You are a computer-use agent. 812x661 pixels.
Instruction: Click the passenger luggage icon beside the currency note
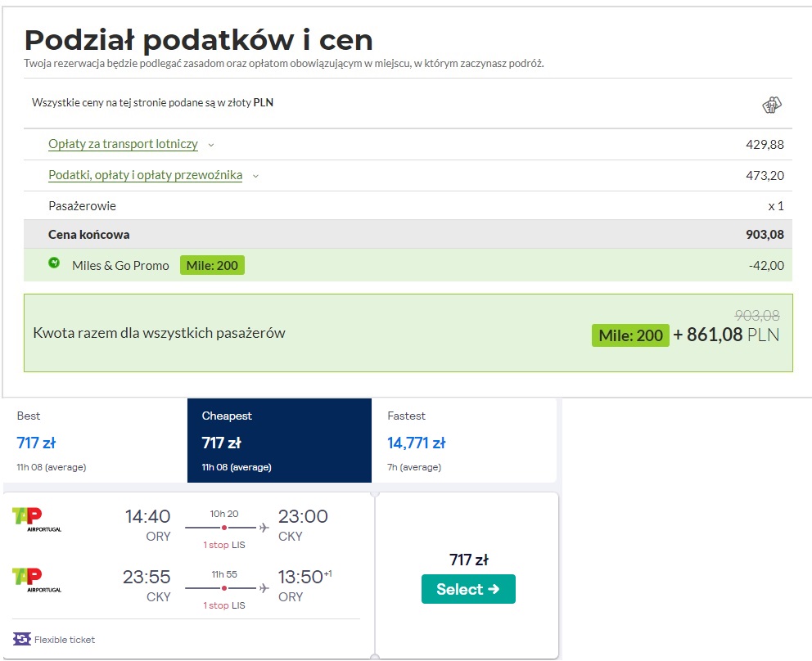coord(772,105)
